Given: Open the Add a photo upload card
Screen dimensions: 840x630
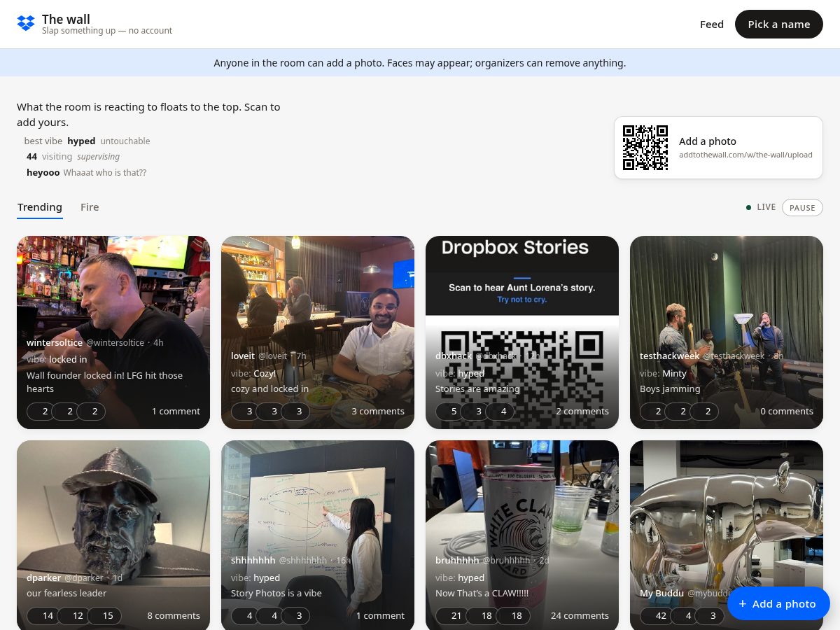Looking at the screenshot, I should pos(718,148).
